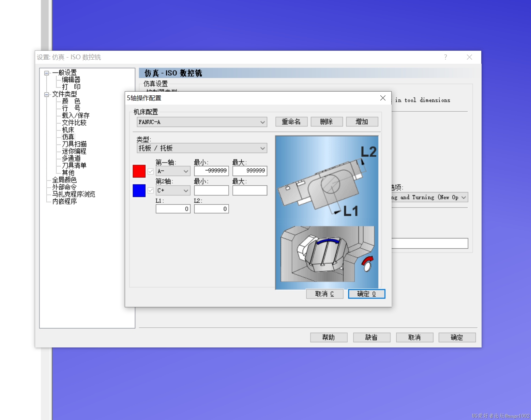
Task: Select 文件比较 in the settings tree
Action: click(x=74, y=123)
